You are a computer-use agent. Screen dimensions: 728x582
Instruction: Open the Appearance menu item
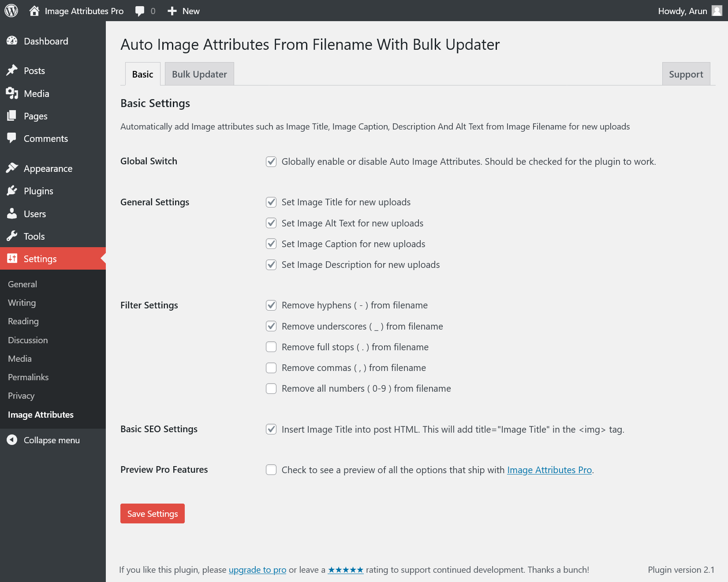48,169
